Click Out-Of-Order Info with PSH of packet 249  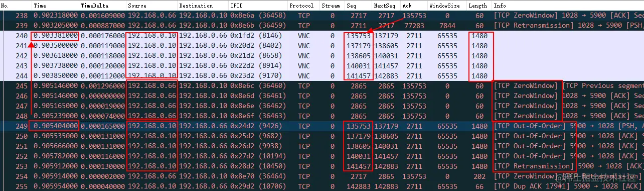click(x=569, y=126)
